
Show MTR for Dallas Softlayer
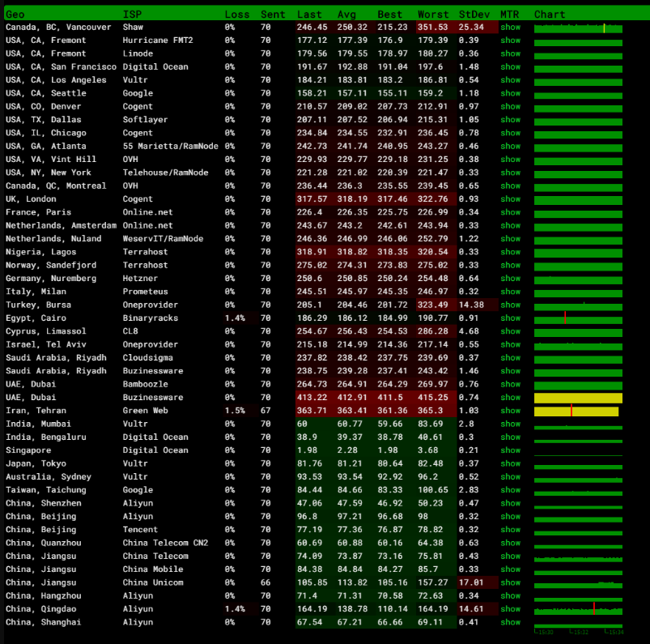tap(510, 120)
